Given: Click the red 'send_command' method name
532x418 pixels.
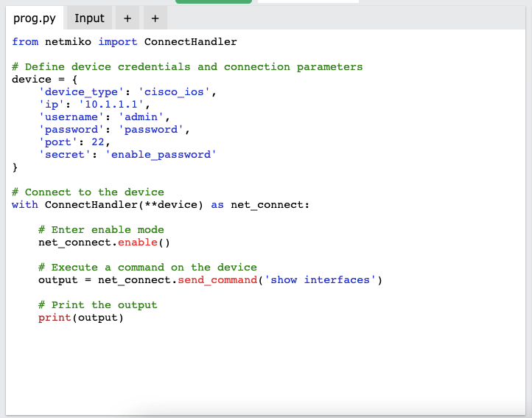Looking at the screenshot, I should (x=217, y=280).
